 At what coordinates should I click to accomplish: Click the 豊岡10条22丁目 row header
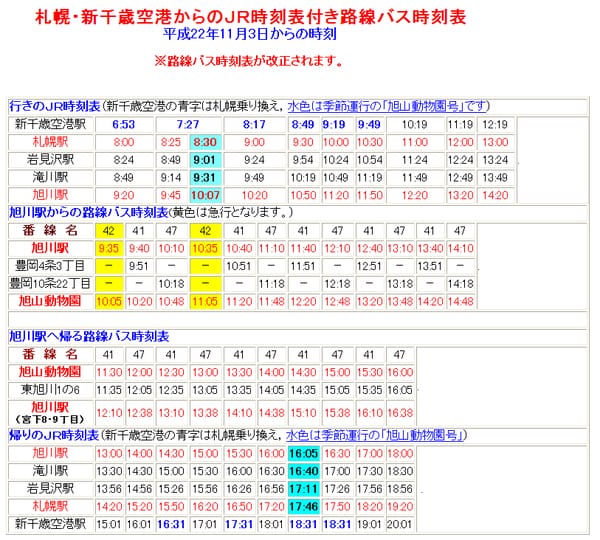(50, 284)
